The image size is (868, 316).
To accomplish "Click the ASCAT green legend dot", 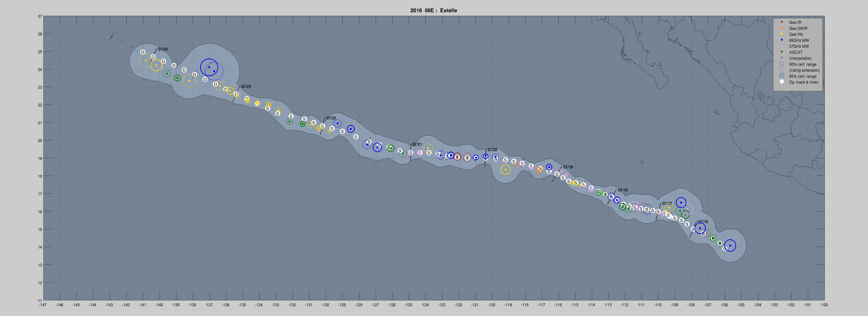I will 781,52.
